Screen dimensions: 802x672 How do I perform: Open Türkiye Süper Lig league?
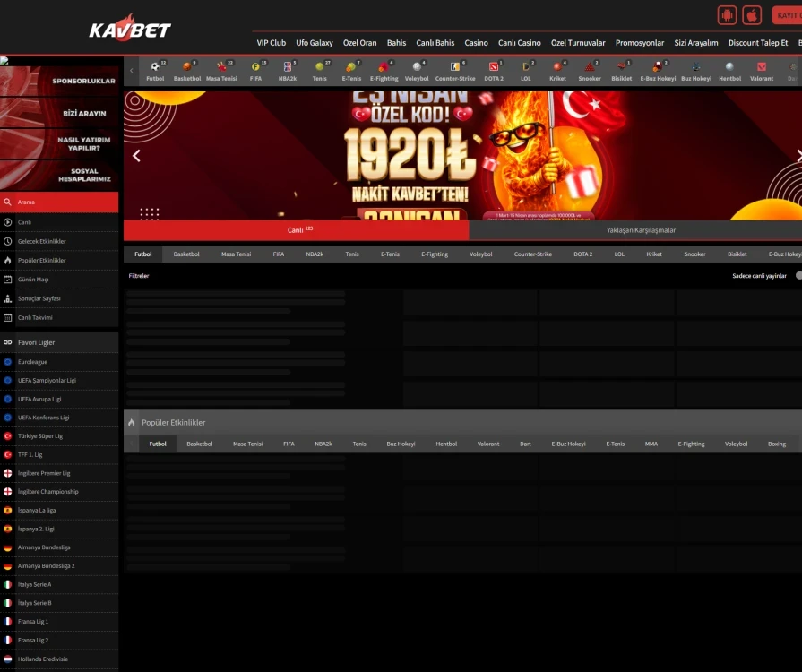(59, 436)
